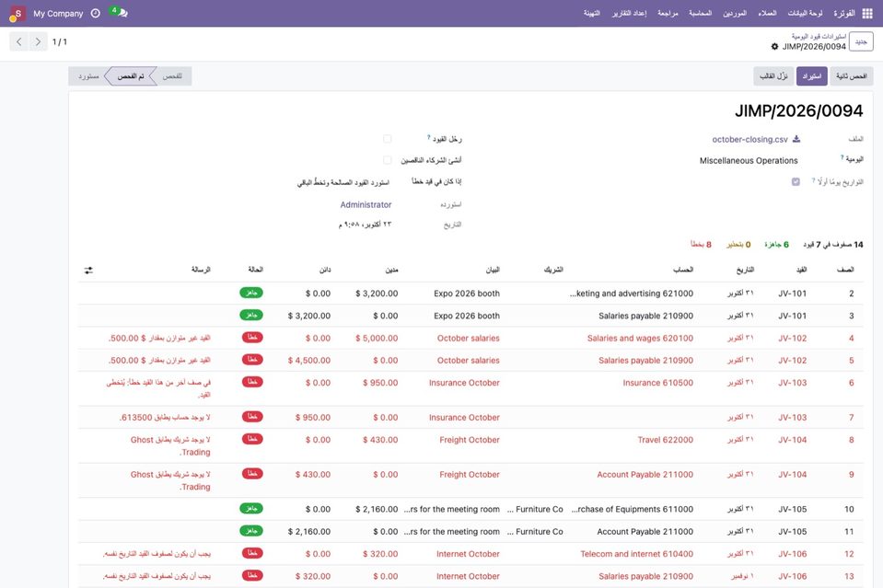This screenshot has width=883, height=588.
Task: Sort by the دائن column header
Action: point(325,271)
